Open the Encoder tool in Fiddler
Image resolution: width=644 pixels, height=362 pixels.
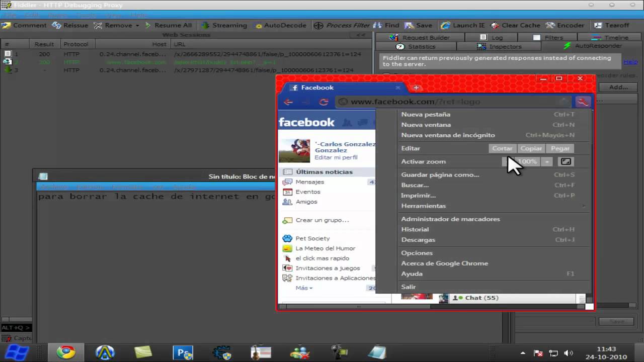tap(565, 25)
